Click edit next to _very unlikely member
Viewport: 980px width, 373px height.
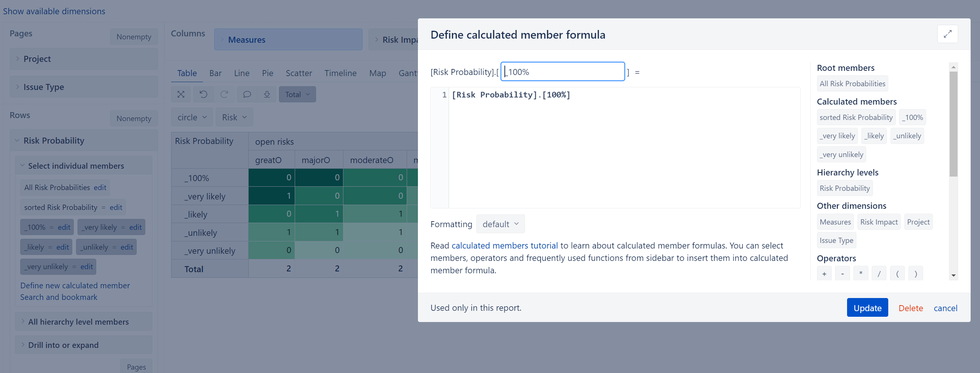(x=87, y=267)
